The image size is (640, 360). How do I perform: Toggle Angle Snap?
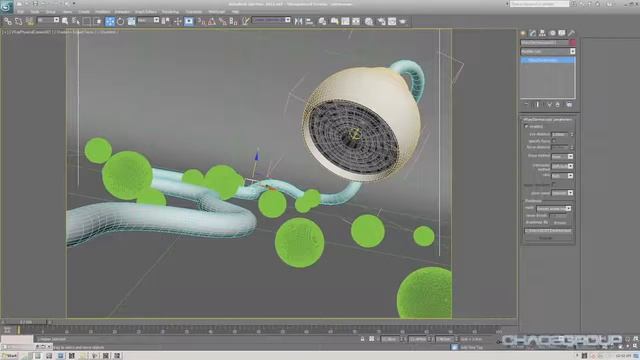coord(212,21)
